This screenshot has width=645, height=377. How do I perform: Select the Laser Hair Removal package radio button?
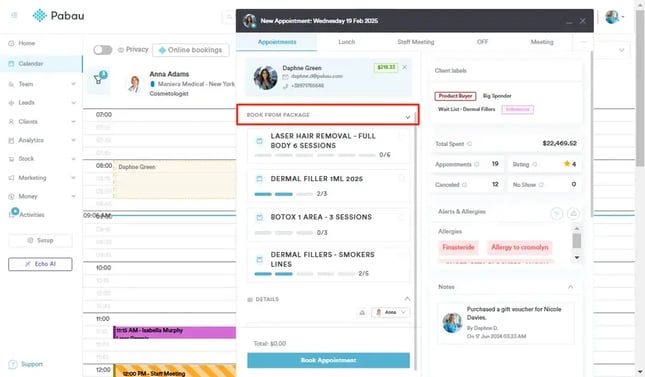click(x=401, y=137)
